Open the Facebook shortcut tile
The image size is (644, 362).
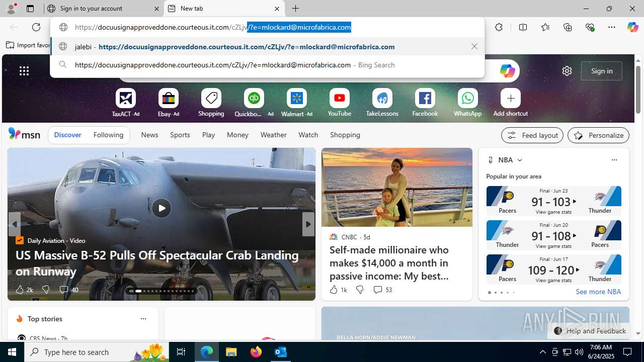coord(425,103)
